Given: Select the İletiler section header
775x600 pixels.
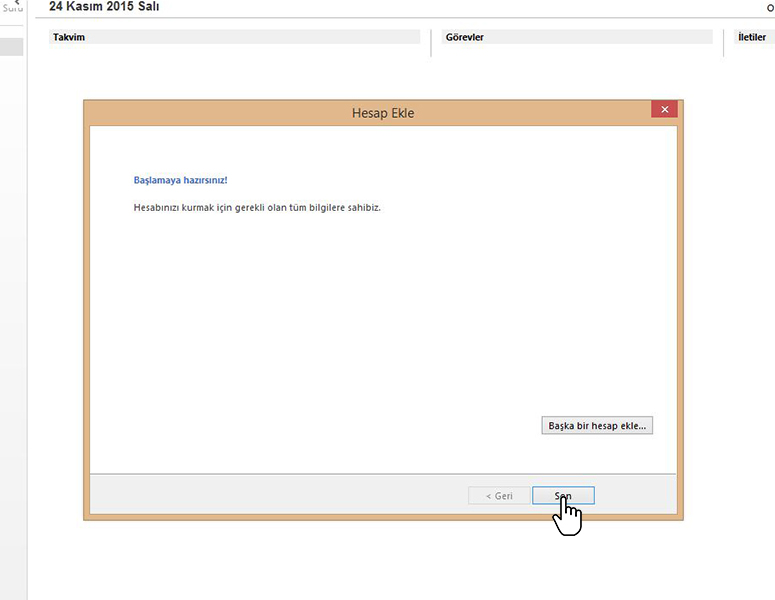Looking at the screenshot, I should (751, 37).
